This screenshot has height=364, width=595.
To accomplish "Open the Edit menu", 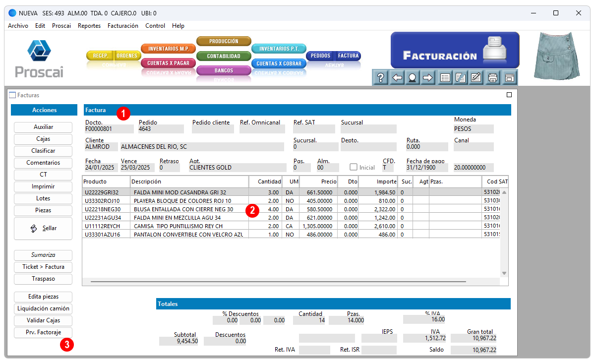I will pyautogui.click(x=40, y=26).
